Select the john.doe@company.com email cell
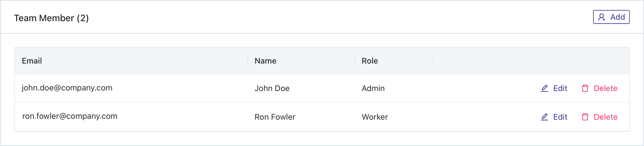This screenshot has height=146, width=644. [x=67, y=88]
